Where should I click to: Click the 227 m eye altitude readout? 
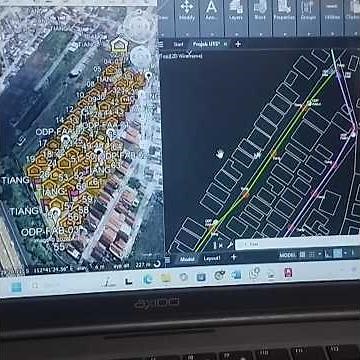click(143, 265)
